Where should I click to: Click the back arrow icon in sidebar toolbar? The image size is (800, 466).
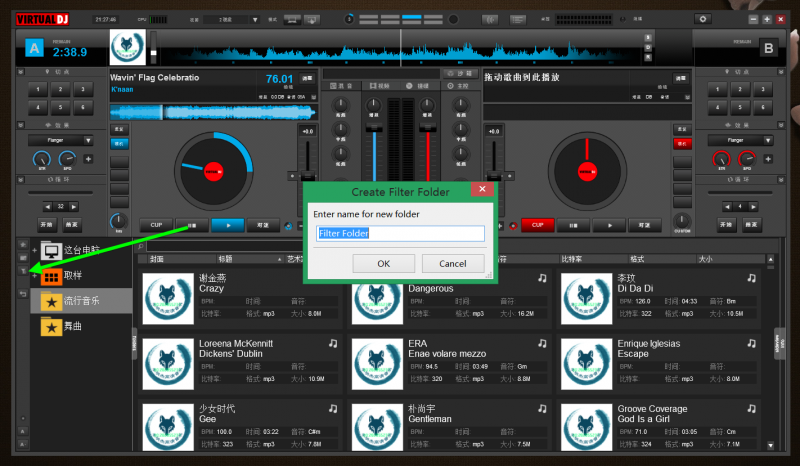[23, 294]
